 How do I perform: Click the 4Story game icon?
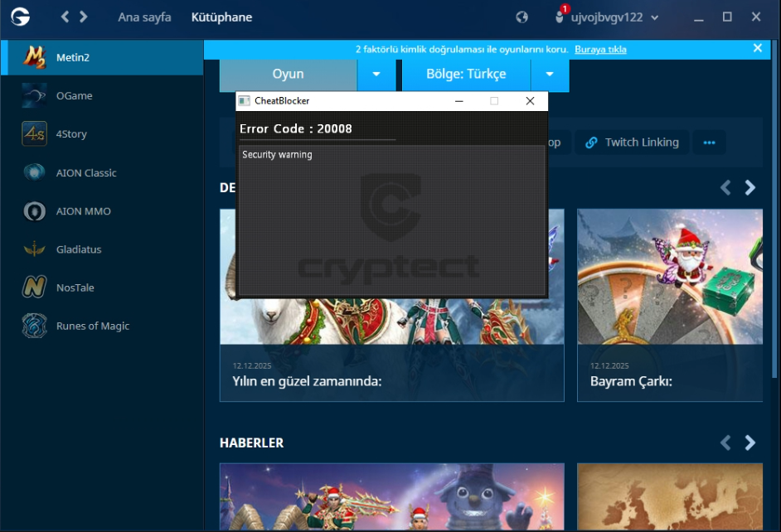(x=34, y=134)
